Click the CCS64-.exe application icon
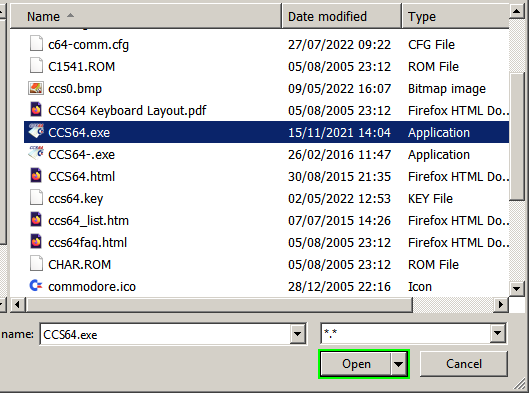The image size is (529, 393). tap(36, 154)
